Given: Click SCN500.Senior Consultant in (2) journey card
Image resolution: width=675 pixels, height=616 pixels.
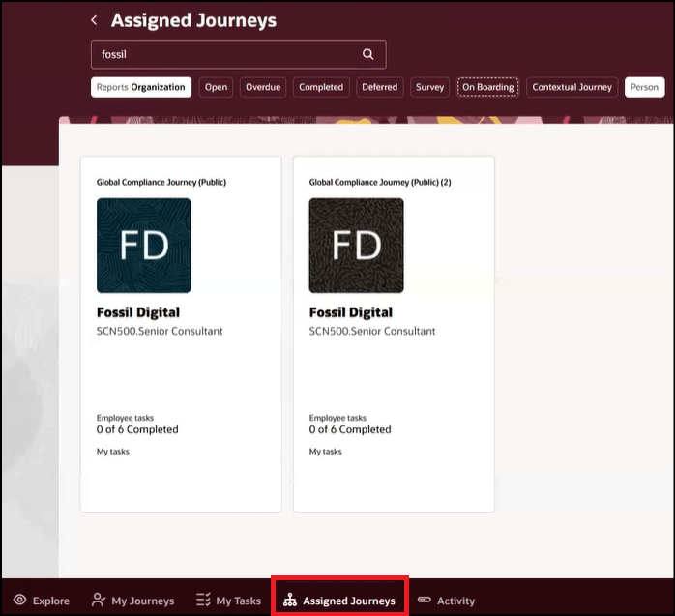Looking at the screenshot, I should [372, 331].
